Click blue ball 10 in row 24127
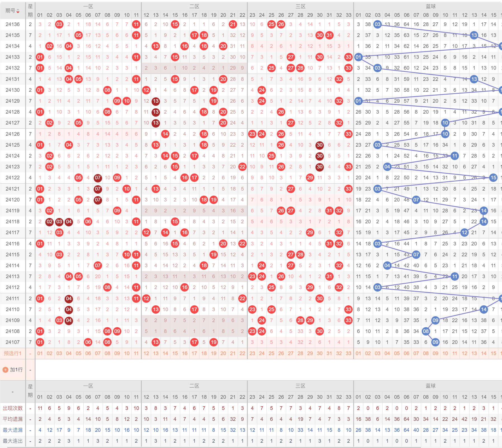The width and height of the screenshot is (502, 448). 445,123
